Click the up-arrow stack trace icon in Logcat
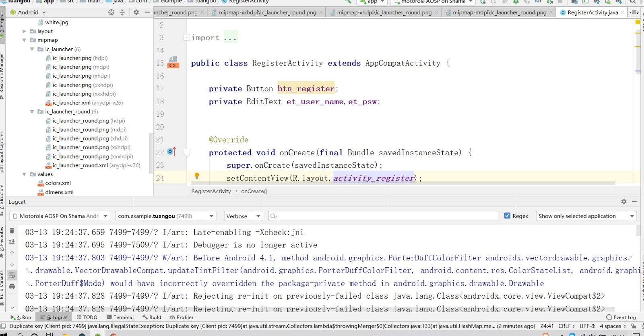 tap(12, 253)
